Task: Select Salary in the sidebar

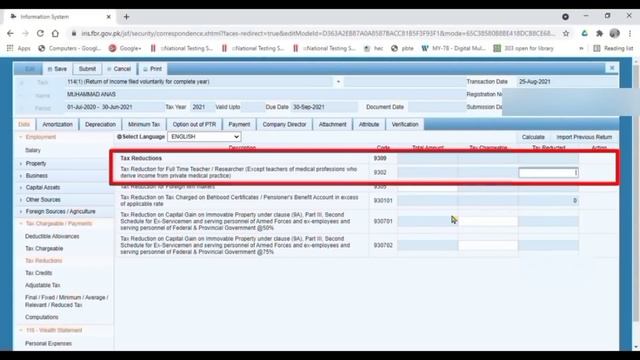Action: tap(33, 150)
